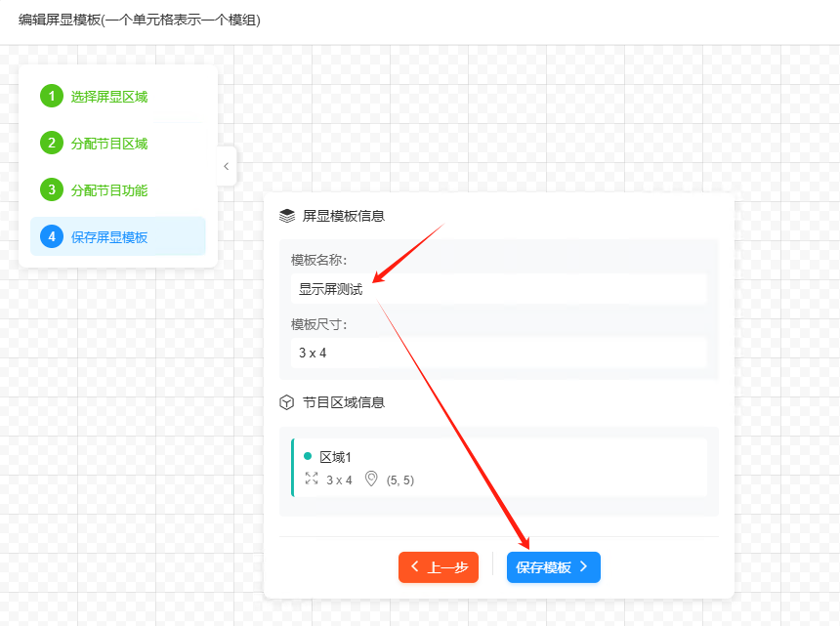Click the 保存模板 button
This screenshot has height=626, width=840.
tap(554, 567)
